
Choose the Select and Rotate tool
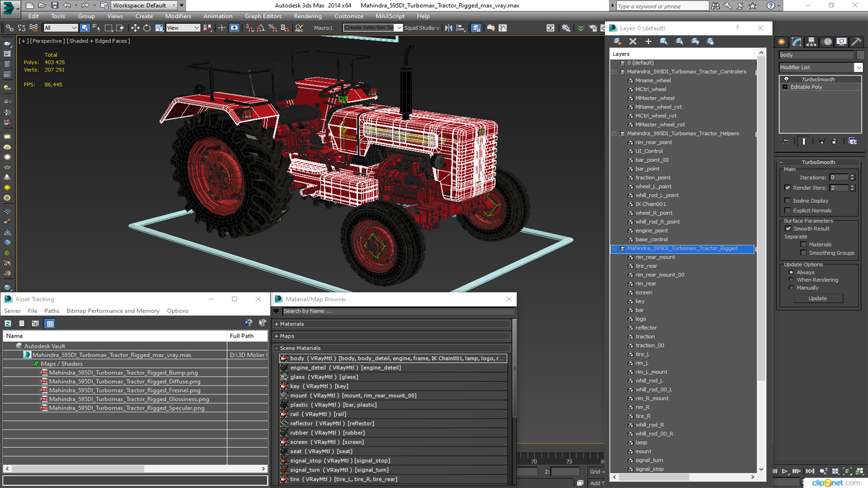click(146, 28)
